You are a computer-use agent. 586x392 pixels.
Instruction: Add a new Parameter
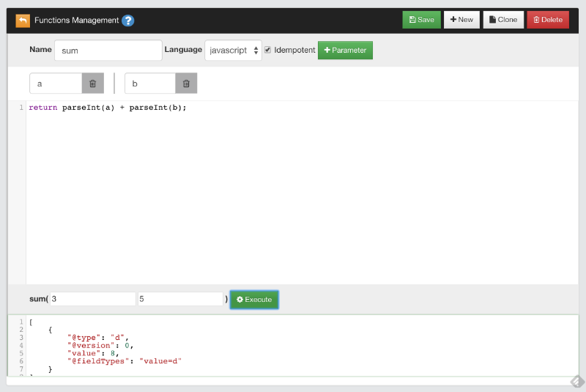(345, 50)
